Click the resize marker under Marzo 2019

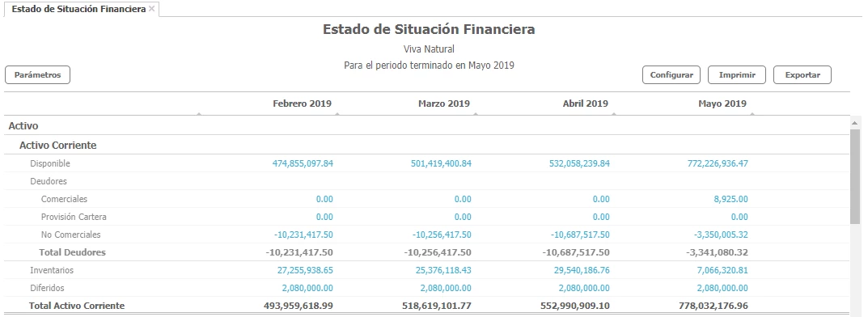pyautogui.click(x=476, y=114)
